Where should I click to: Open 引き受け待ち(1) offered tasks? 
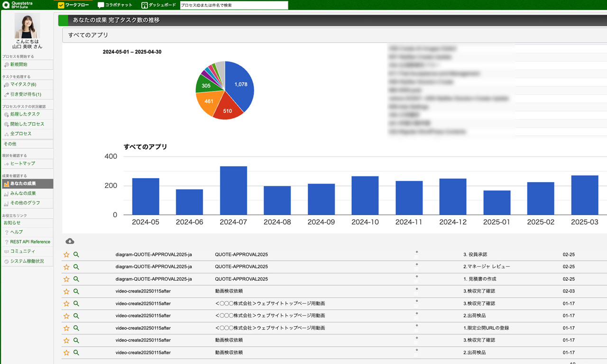[26, 94]
